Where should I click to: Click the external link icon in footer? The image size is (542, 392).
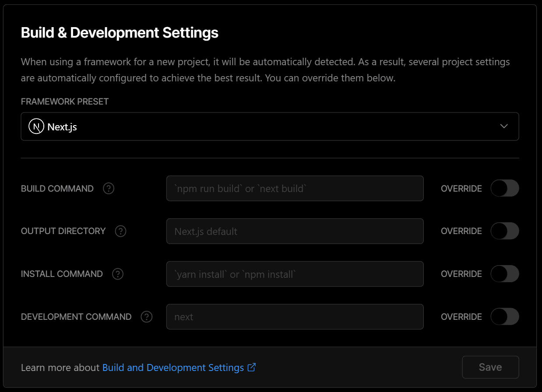pyautogui.click(x=251, y=367)
